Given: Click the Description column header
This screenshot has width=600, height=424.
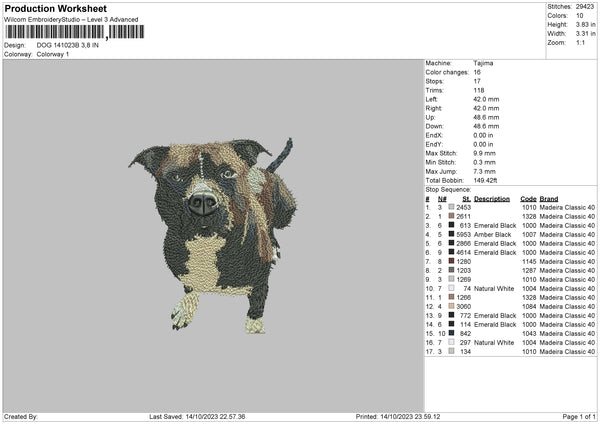Looking at the screenshot, I should pos(491,198).
